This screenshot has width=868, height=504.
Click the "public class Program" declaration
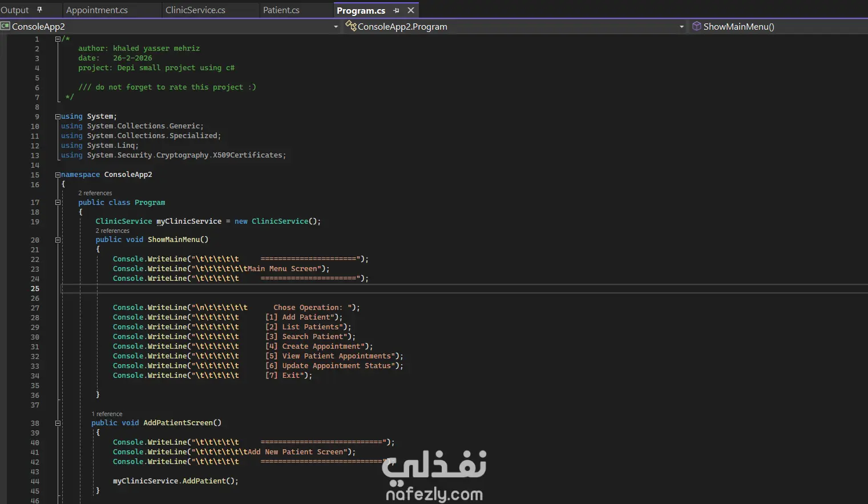(122, 203)
